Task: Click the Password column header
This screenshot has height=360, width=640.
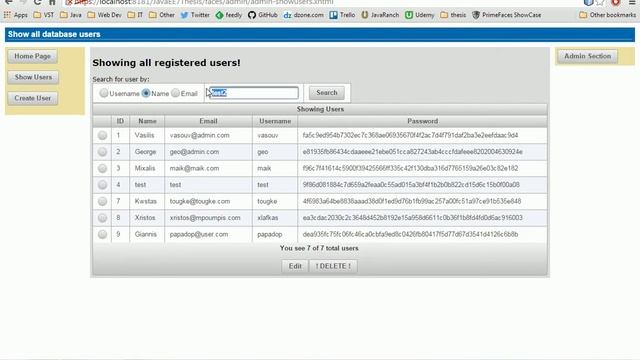Action: (422, 121)
